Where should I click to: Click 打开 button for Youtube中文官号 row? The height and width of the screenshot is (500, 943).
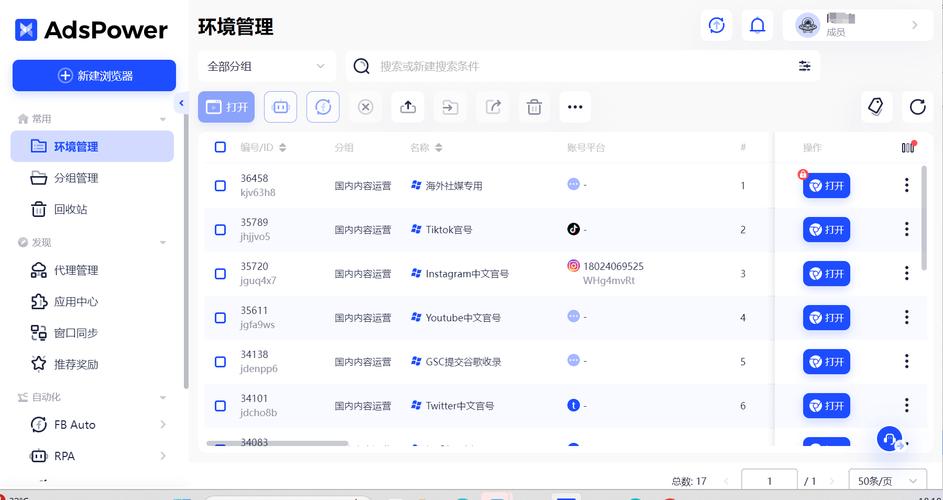(826, 317)
